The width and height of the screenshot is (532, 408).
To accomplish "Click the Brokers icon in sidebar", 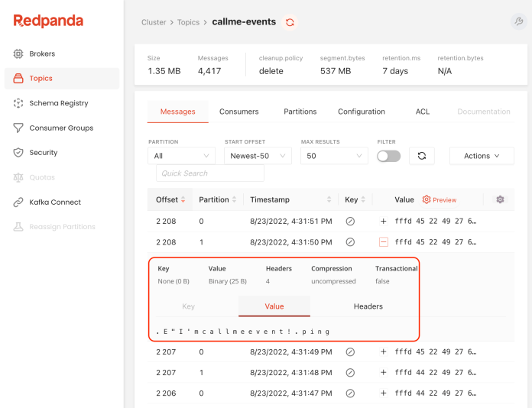I will tap(18, 54).
